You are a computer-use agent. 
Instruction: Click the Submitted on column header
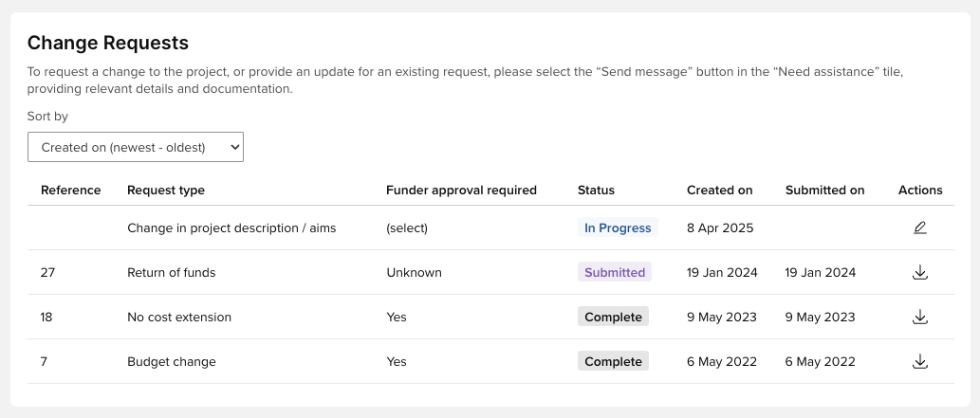tap(824, 191)
